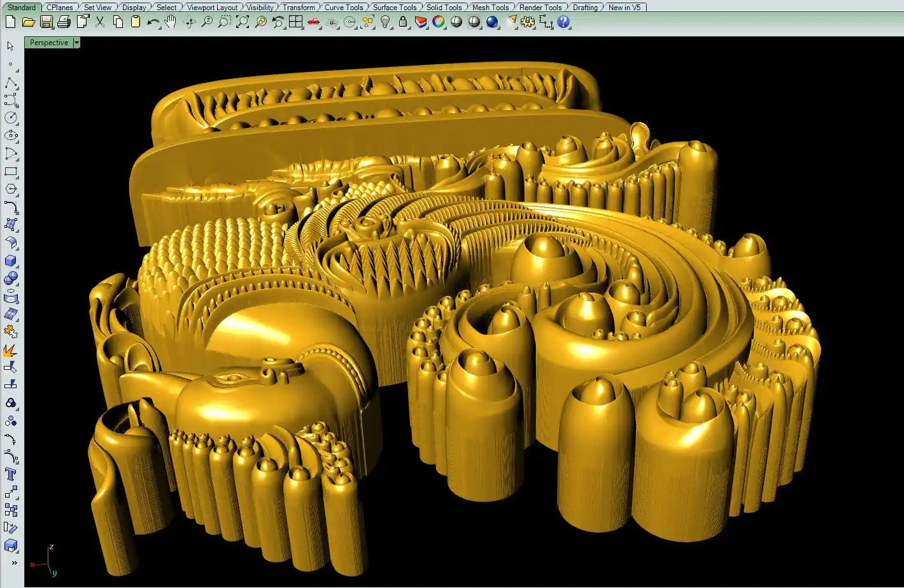Toggle Shaded viewport sphere icon
Screen dimensions: 904x588
tap(456, 22)
